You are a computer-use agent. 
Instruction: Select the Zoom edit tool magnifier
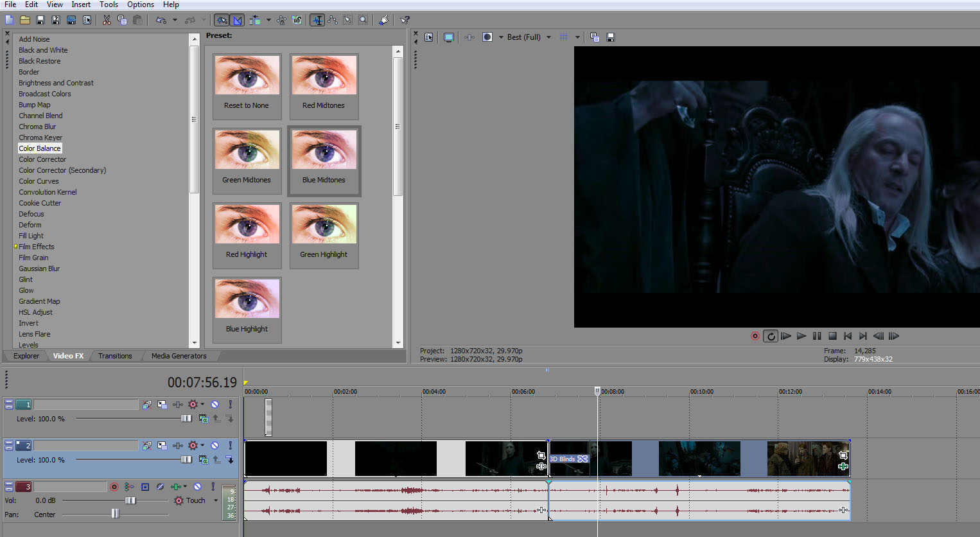tap(363, 20)
